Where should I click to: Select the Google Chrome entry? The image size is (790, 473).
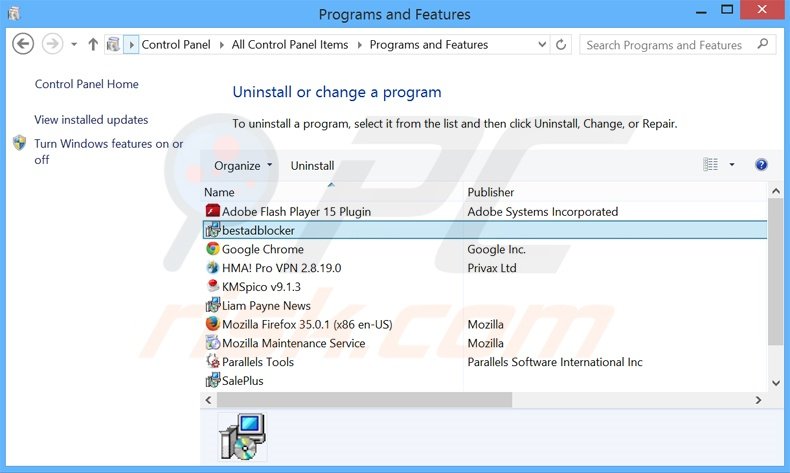262,249
